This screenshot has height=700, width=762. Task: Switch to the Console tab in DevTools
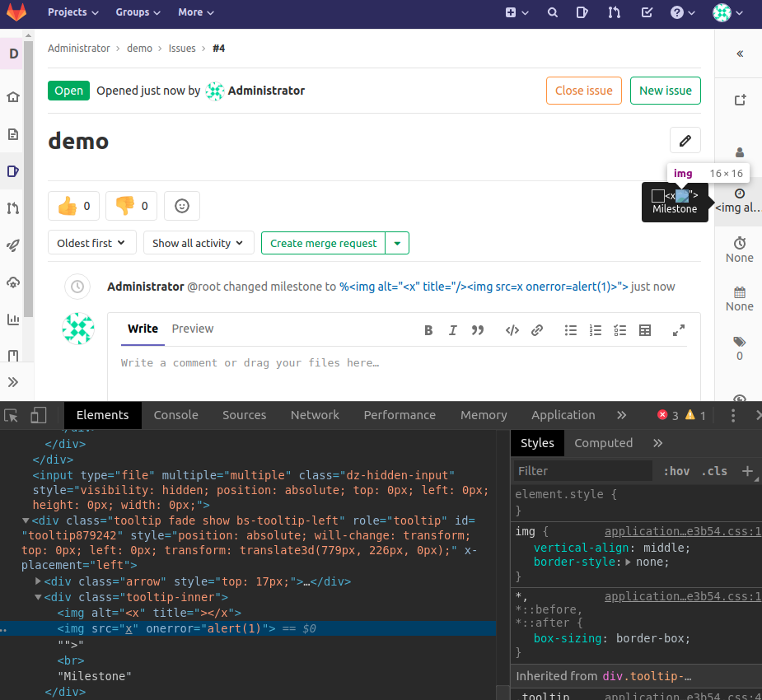175,415
